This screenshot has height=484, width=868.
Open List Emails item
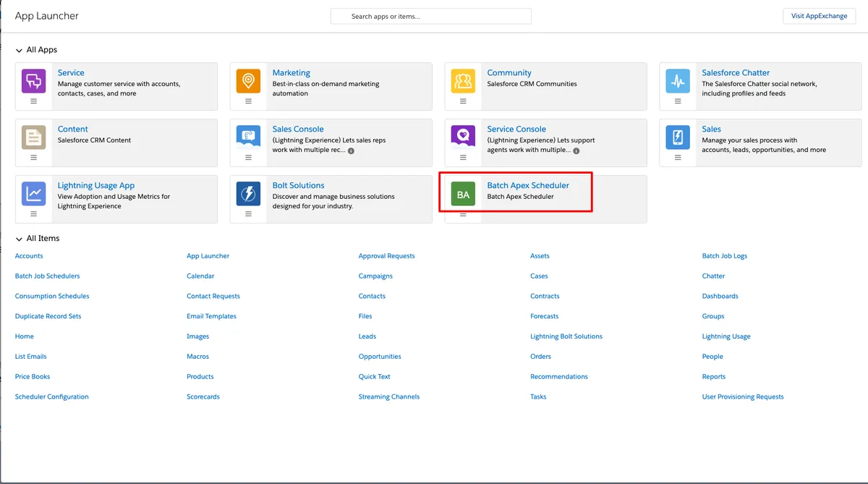click(x=31, y=357)
